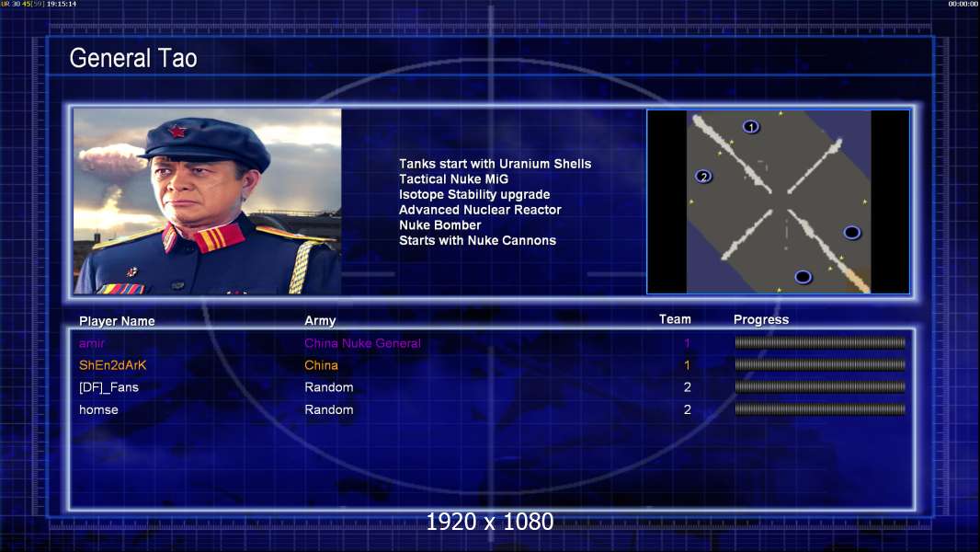This screenshot has height=552, width=980.
Task: Click start position marker 1 on the map
Action: (x=750, y=127)
